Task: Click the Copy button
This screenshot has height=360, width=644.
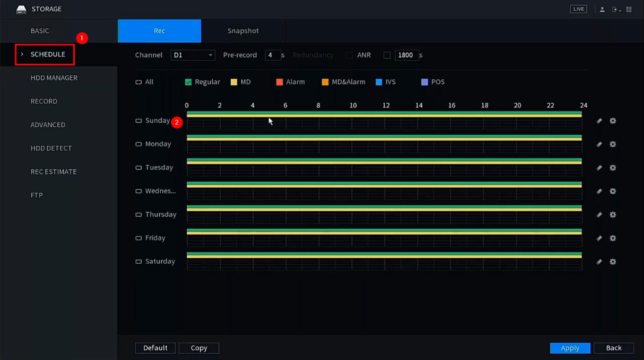Action: coord(199,348)
